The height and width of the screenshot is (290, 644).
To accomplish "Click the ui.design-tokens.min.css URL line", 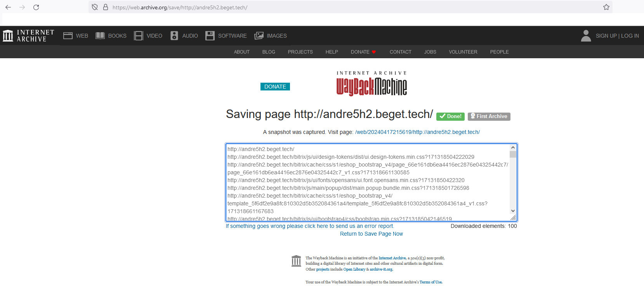I will [x=351, y=157].
